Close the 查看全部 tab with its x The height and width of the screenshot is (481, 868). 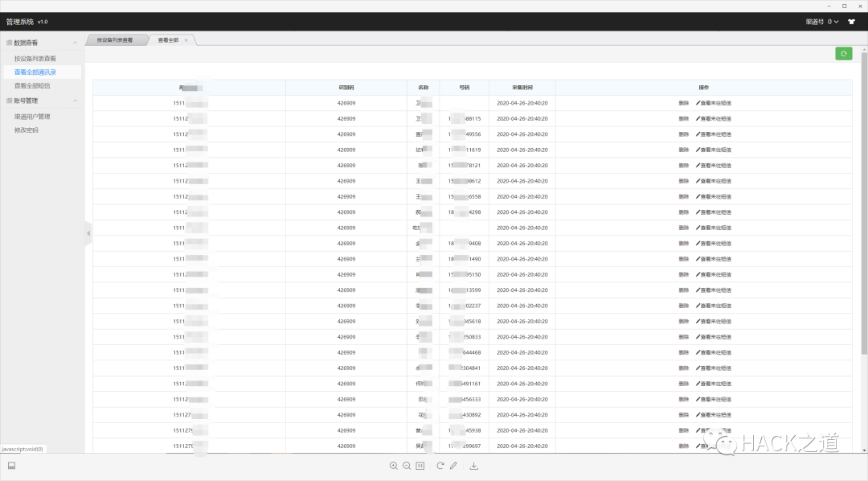[x=186, y=40]
